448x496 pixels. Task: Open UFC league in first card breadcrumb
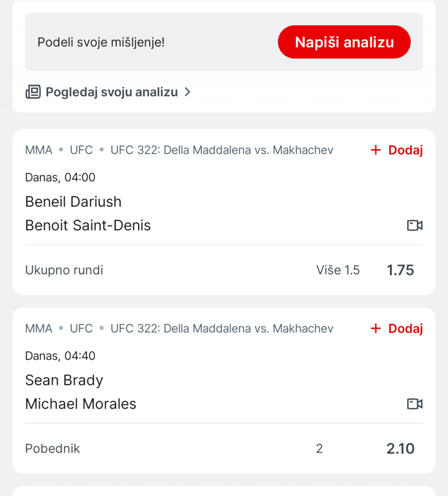[x=81, y=150]
